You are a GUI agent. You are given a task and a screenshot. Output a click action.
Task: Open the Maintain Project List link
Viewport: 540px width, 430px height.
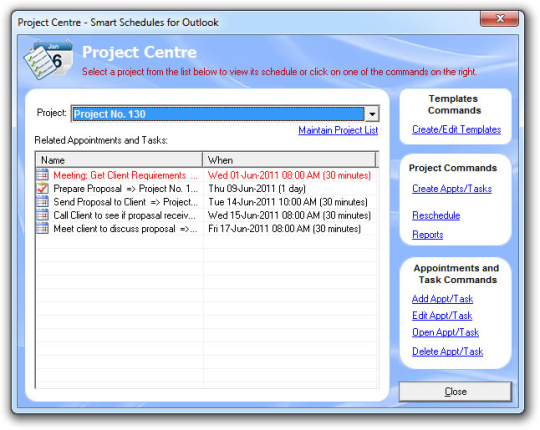click(338, 130)
